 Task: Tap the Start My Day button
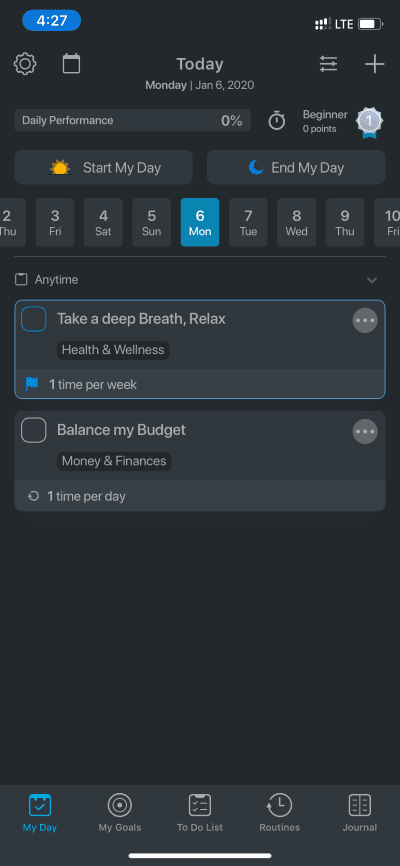[x=103, y=167]
